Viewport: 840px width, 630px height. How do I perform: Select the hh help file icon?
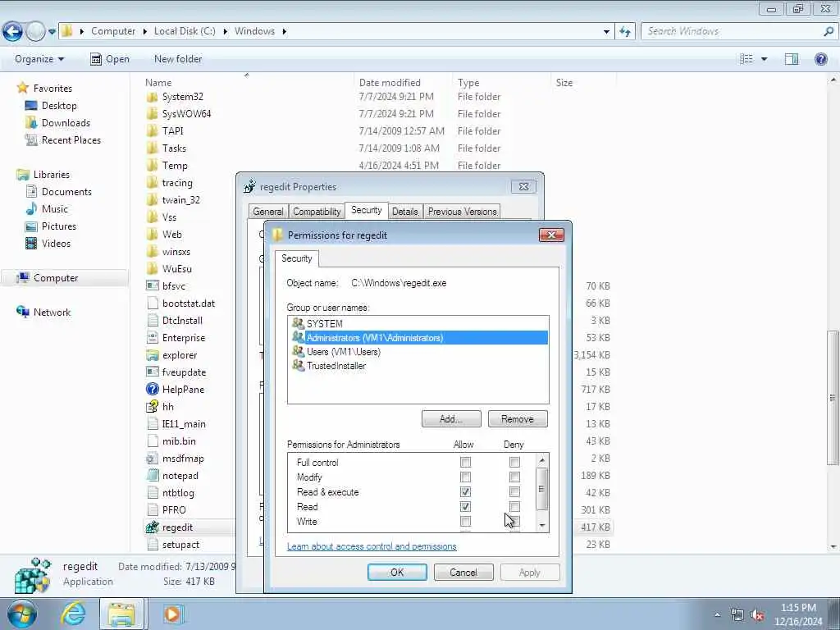pos(152,407)
